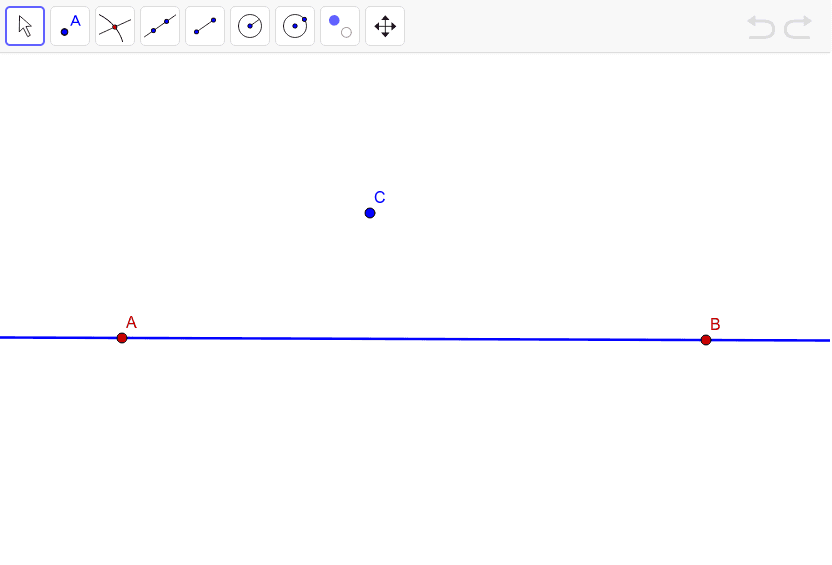Click the red label B
This screenshot has height=565, width=832.
[715, 324]
